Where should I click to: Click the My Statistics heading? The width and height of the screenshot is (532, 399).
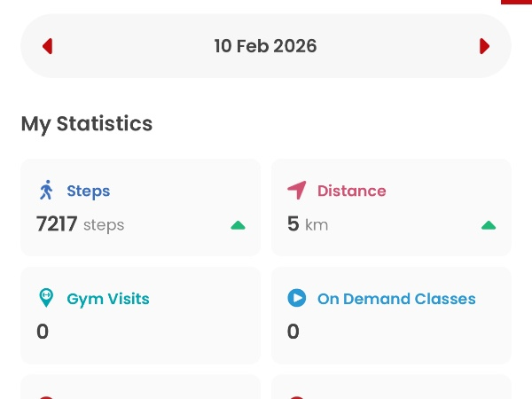click(87, 124)
